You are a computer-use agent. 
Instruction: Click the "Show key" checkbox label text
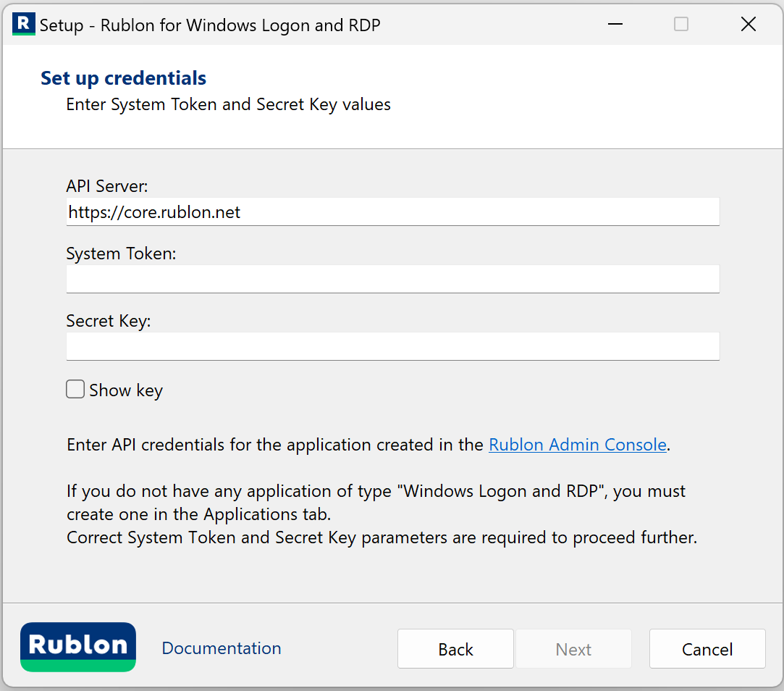click(126, 390)
